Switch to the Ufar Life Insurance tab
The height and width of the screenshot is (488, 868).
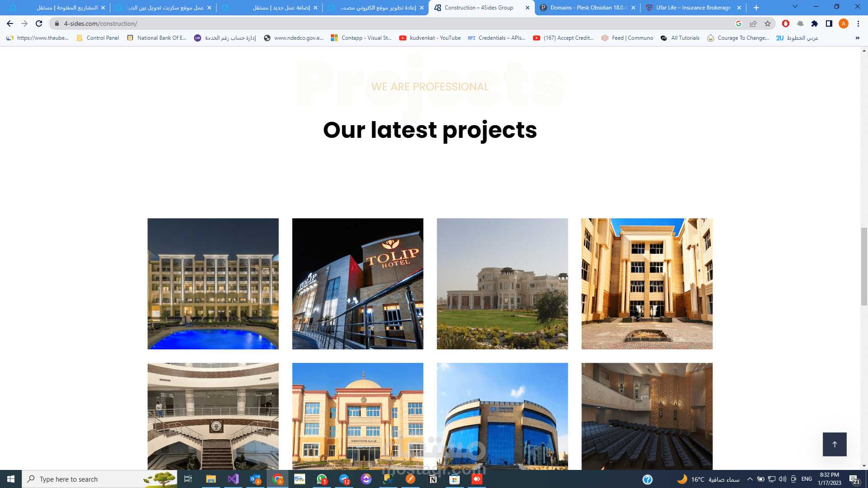693,8
